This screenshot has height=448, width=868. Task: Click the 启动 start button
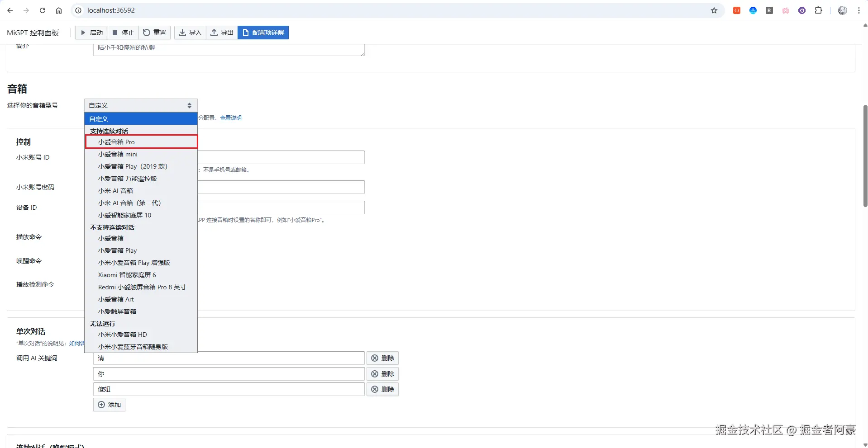click(91, 33)
